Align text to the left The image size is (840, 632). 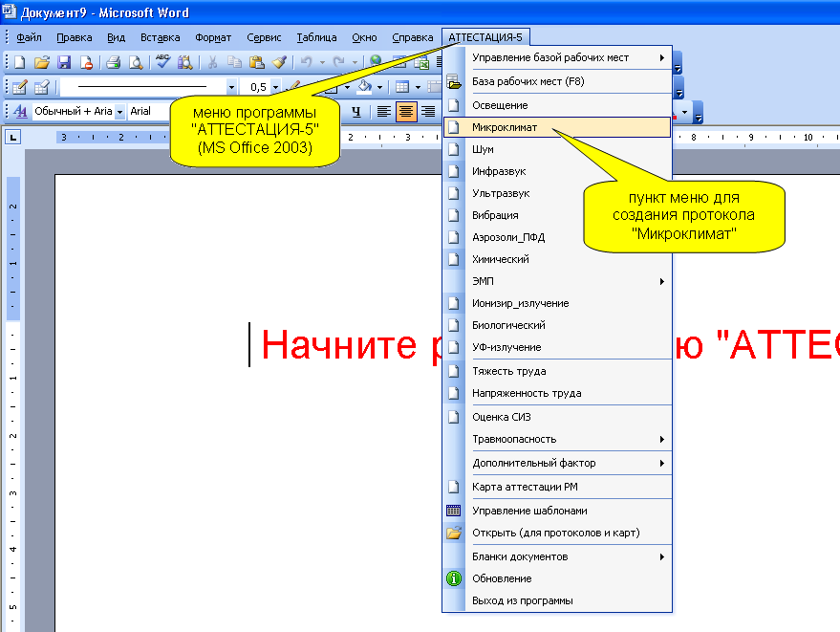point(383,111)
